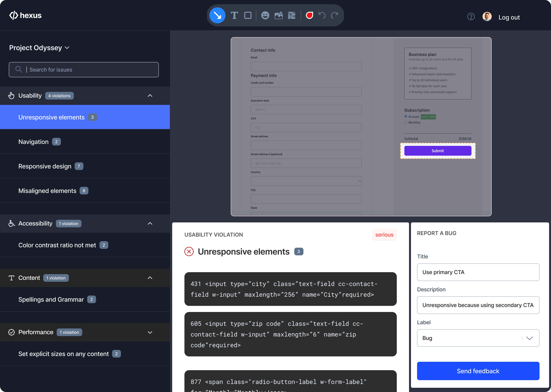Select code snippet line 877 radio label
The image size is (551, 392).
click(x=290, y=381)
